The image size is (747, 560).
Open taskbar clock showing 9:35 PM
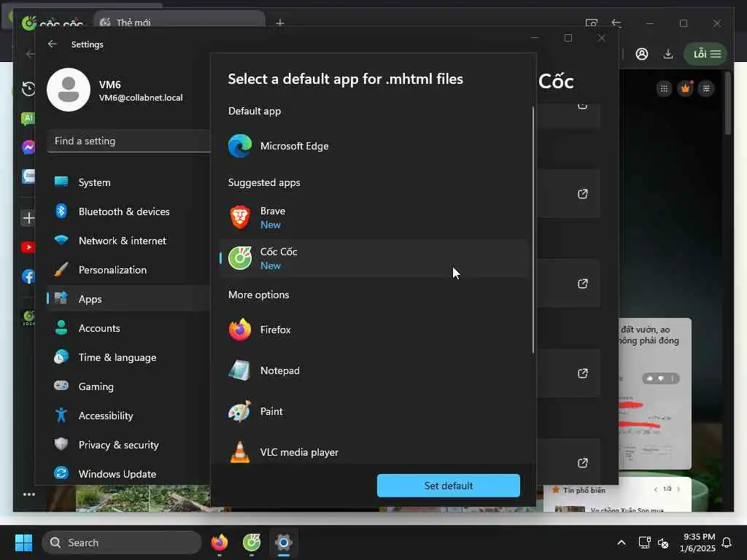(x=697, y=542)
